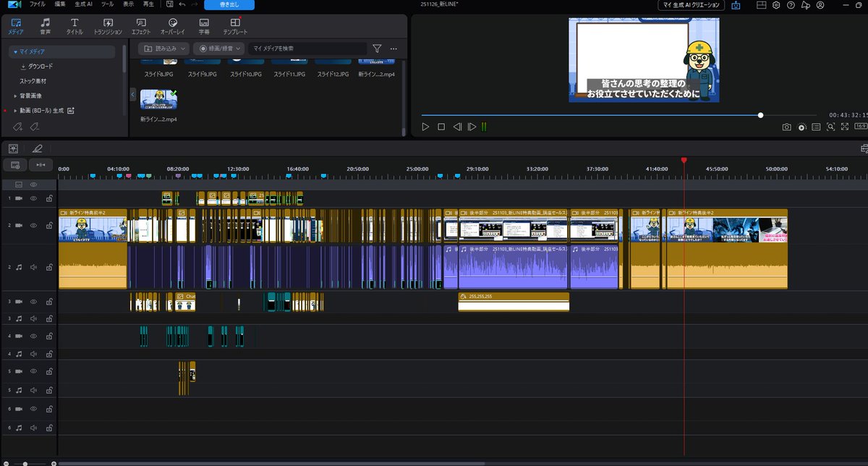Open the トランジション transition room
The height and width of the screenshot is (466, 868).
pos(108,26)
